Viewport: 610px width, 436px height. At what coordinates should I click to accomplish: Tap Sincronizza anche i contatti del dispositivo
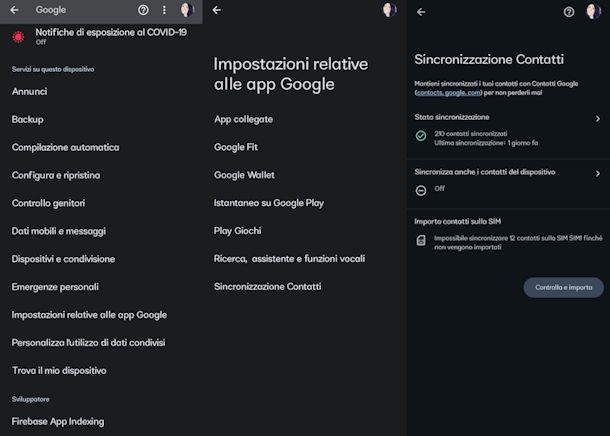pos(485,172)
